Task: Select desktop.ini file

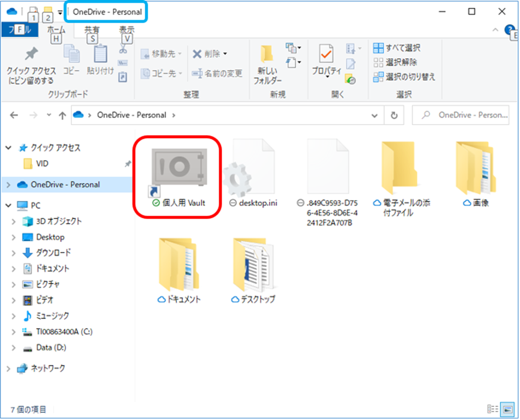Action: coord(253,173)
